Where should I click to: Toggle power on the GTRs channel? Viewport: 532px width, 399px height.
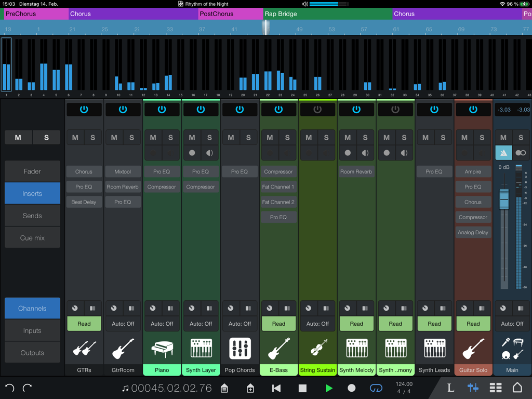84,109
